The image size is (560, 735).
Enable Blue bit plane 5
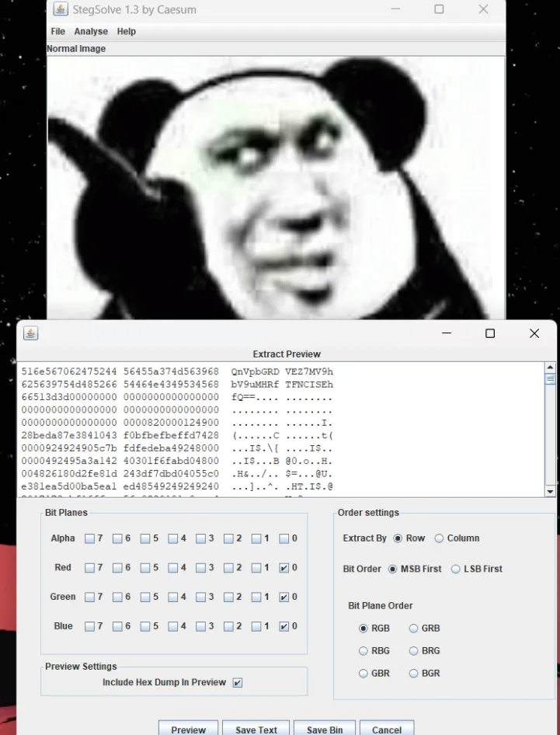[145, 627]
